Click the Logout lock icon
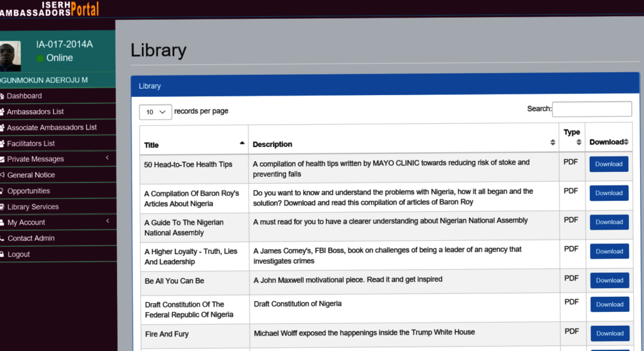Screen dimensions: 644x351 (x=2, y=254)
